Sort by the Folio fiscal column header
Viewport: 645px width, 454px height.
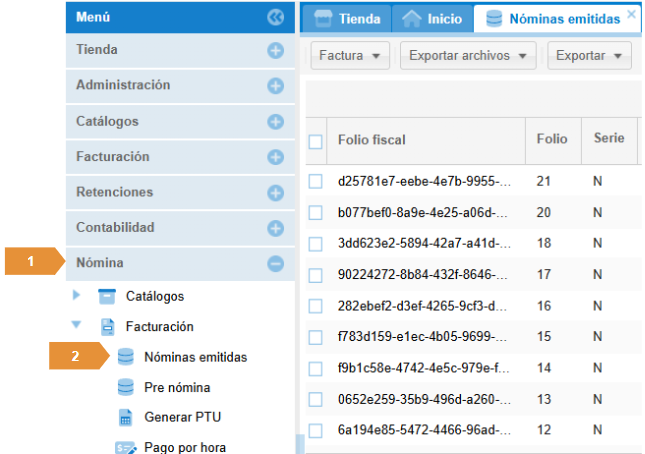coord(372,140)
